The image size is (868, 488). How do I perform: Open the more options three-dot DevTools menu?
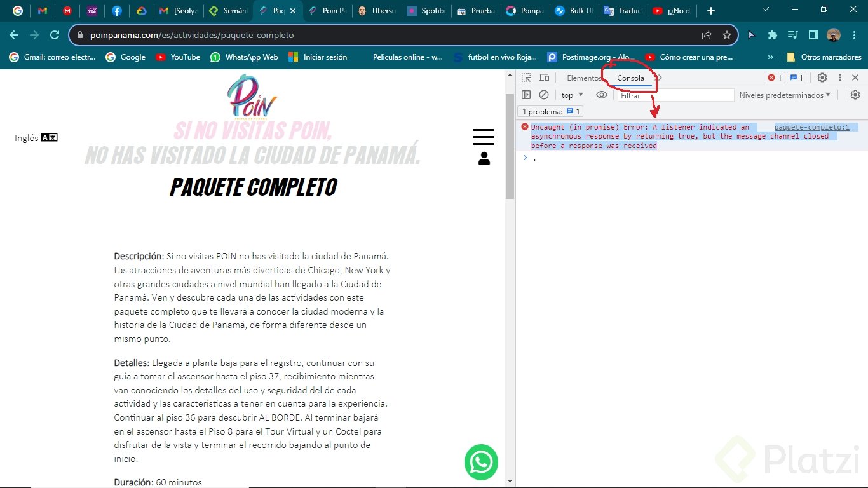[840, 78]
